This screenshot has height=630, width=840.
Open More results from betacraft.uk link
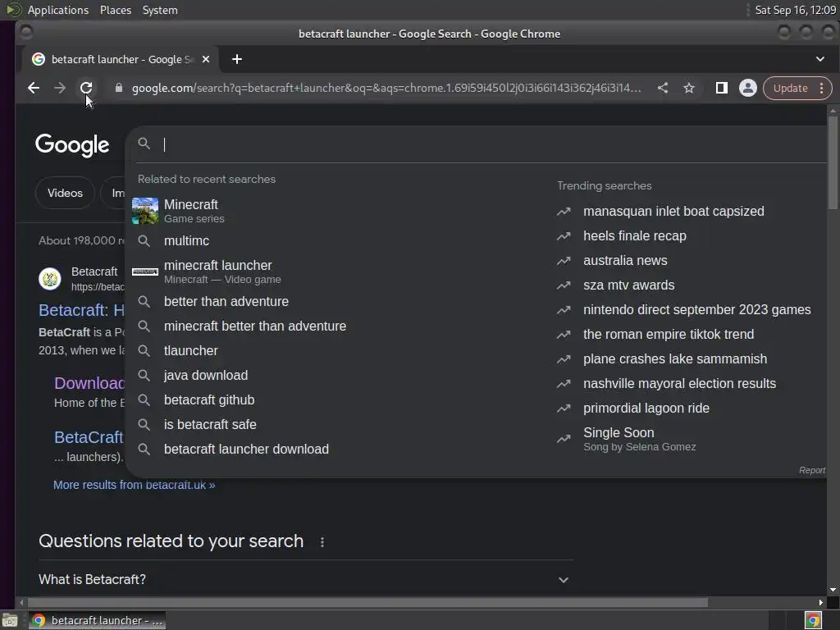click(134, 485)
